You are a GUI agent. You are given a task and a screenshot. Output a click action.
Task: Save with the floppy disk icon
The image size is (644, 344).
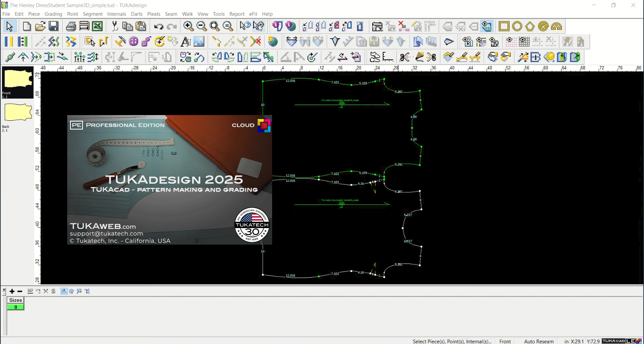tap(54, 27)
